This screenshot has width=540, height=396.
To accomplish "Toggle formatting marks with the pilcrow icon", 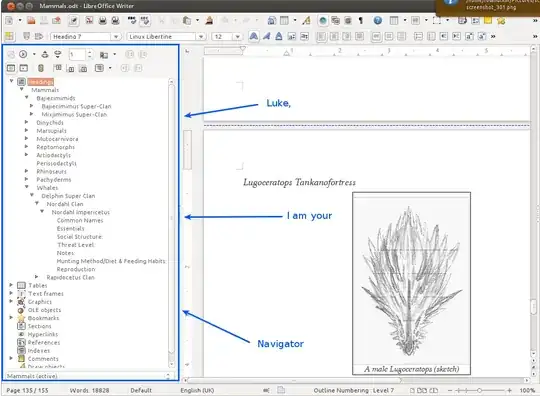I will click(x=361, y=21).
